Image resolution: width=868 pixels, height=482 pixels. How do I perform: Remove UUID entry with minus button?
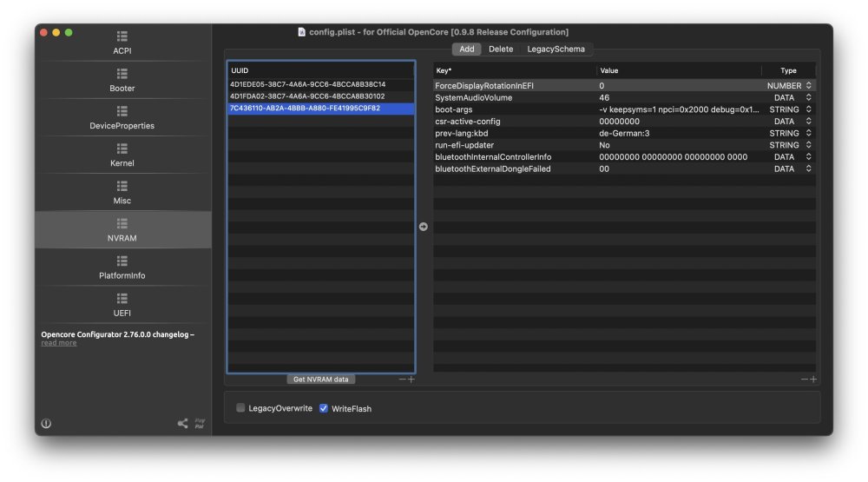(x=403, y=379)
